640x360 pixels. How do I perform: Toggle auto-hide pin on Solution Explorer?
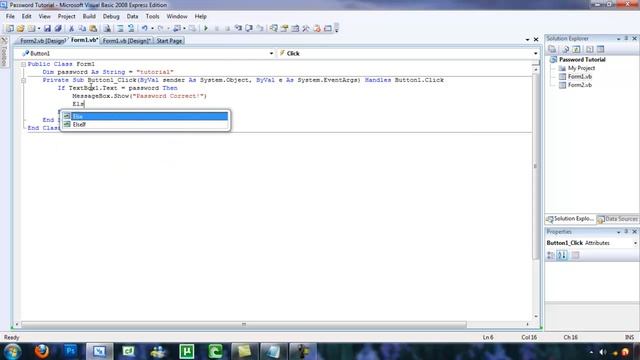point(626,38)
